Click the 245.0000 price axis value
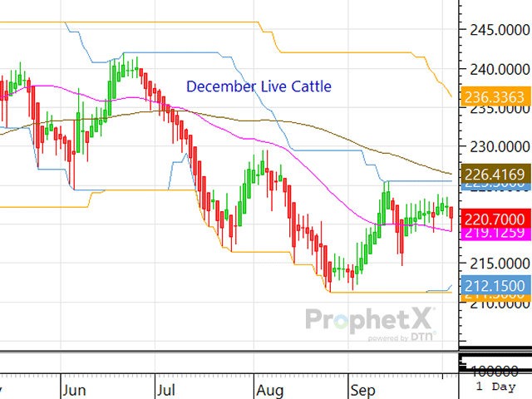This screenshot has height=399, width=532. pyautogui.click(x=500, y=30)
